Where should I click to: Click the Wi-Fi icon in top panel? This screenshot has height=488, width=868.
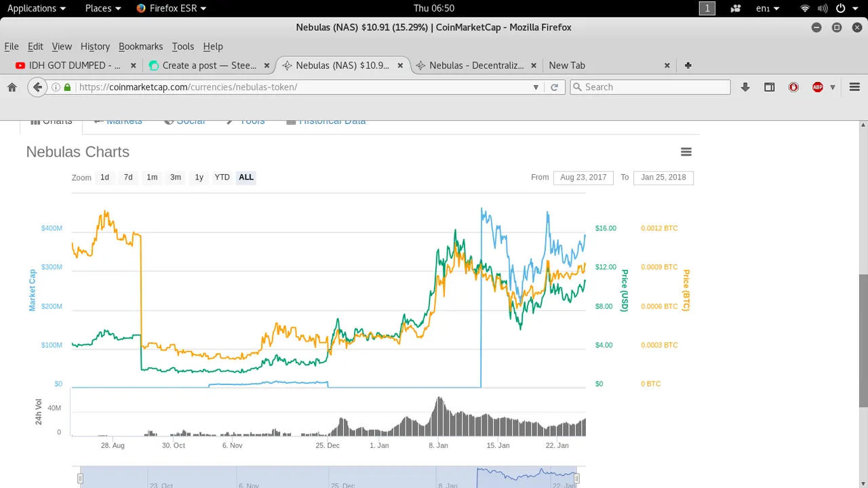click(805, 8)
